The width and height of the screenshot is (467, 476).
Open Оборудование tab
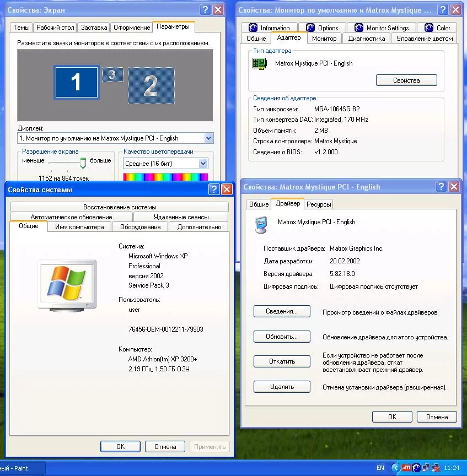140,227
